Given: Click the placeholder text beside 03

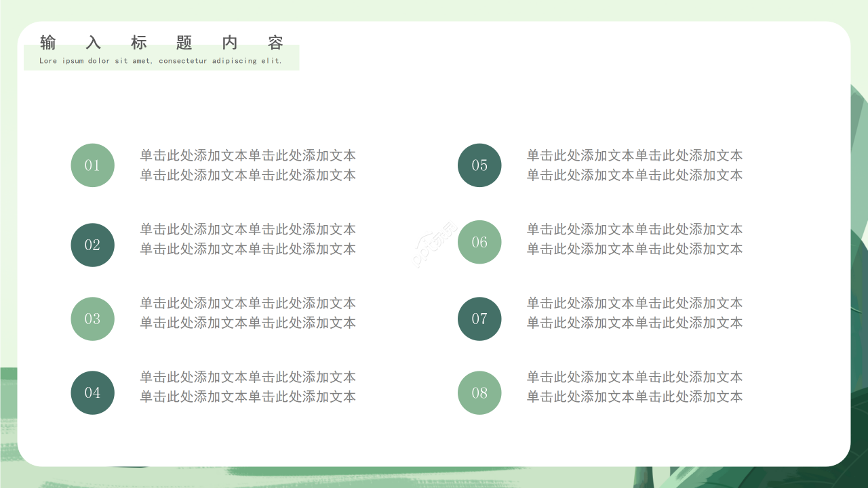Looking at the screenshot, I should [x=248, y=313].
